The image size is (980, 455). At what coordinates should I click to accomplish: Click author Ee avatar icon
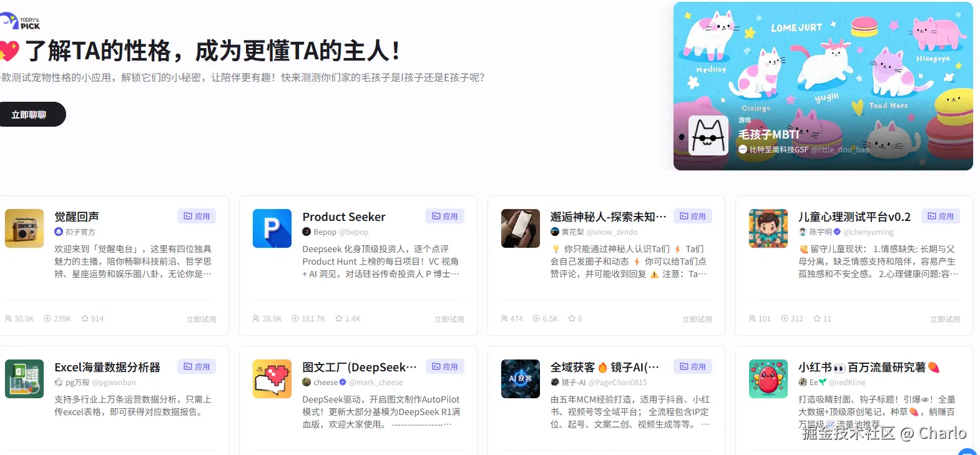point(803,382)
